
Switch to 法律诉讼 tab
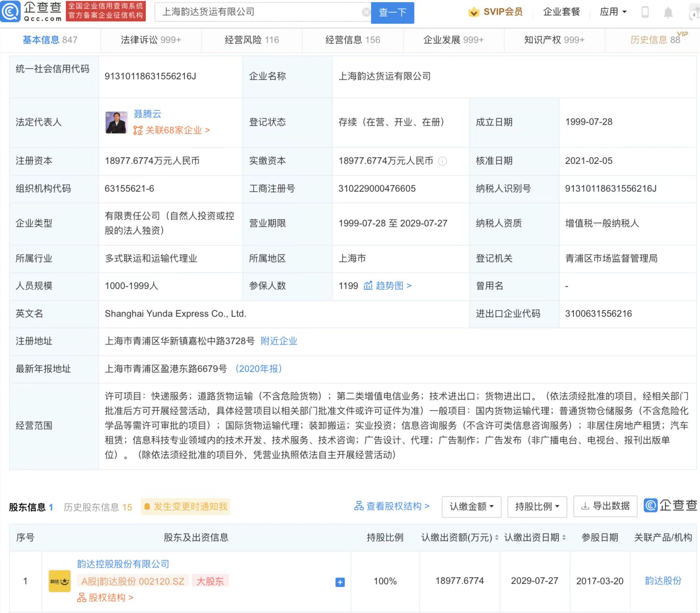(151, 40)
